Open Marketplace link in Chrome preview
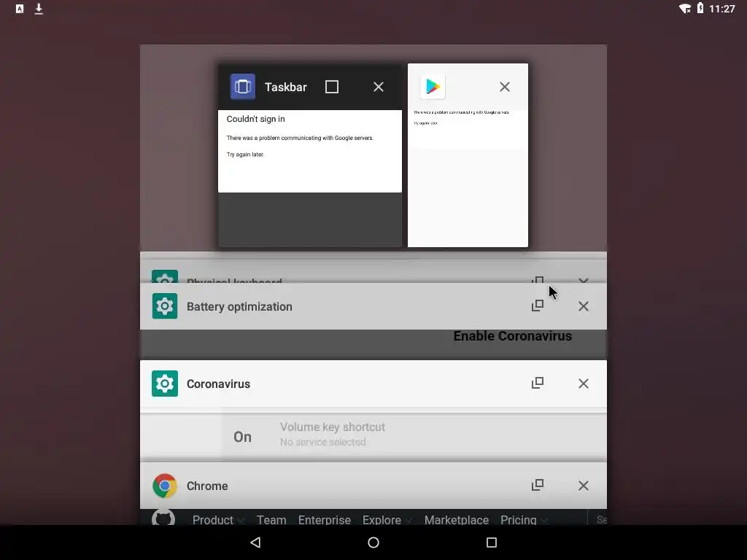This screenshot has width=747, height=560. click(457, 520)
